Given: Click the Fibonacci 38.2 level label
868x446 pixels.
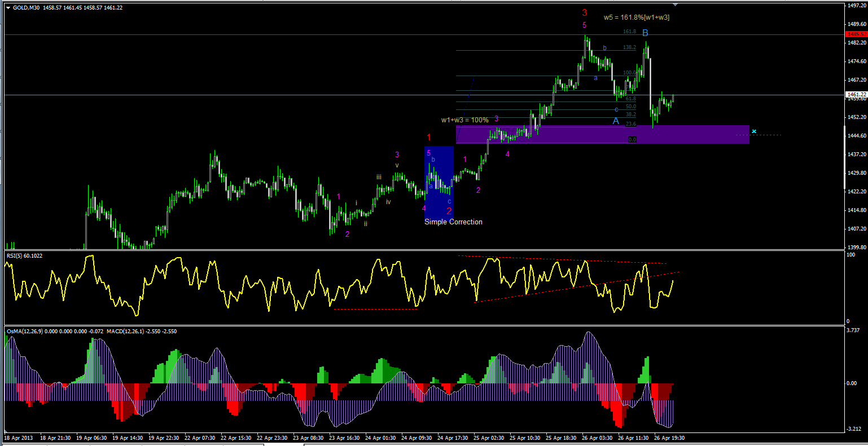Looking at the screenshot, I should 631,114.
